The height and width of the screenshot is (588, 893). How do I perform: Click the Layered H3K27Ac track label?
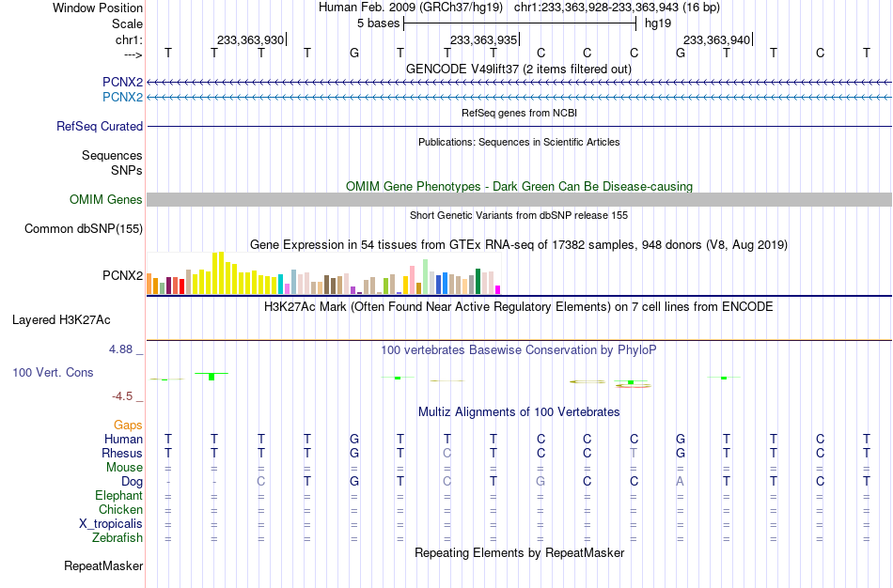(61, 320)
